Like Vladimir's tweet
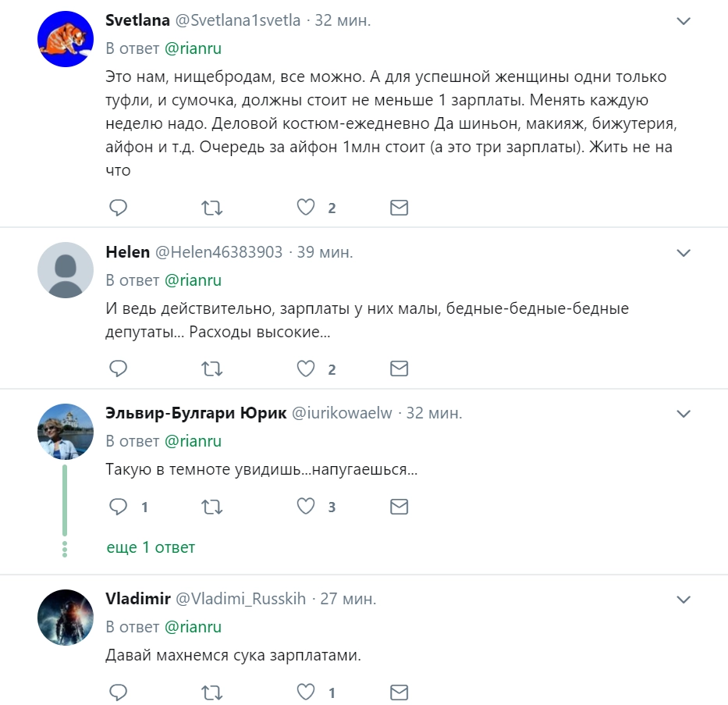This screenshot has height=705, width=728. [x=306, y=692]
